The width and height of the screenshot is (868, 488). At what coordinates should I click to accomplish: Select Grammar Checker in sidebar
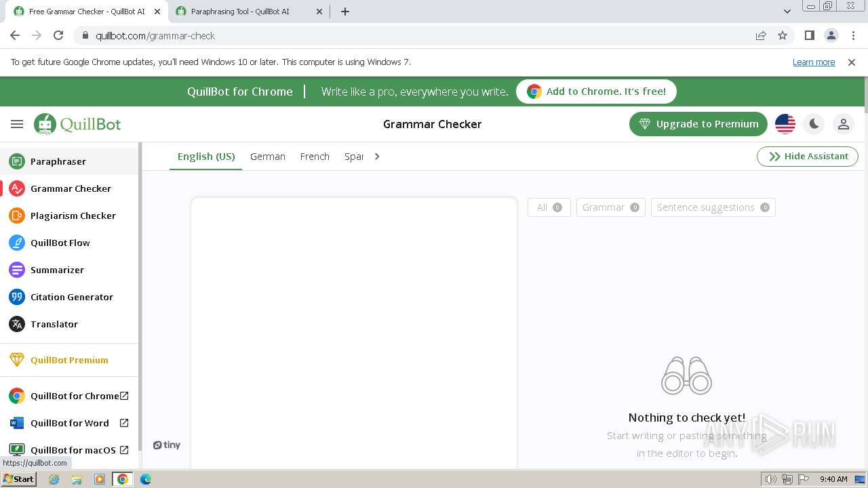coord(69,188)
